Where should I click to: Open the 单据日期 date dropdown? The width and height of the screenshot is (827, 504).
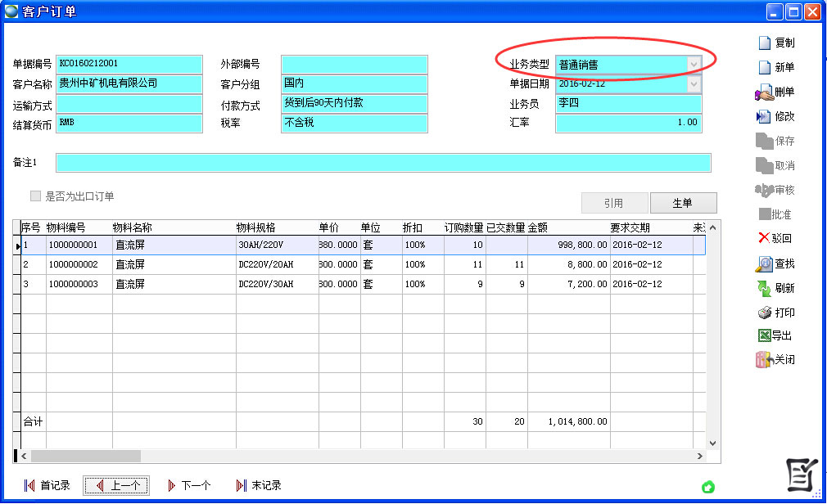coord(694,84)
